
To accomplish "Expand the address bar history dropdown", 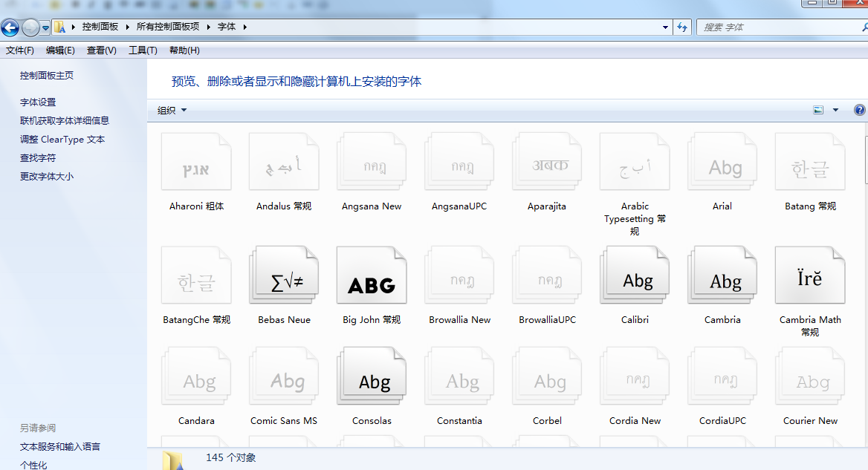I will pos(665,27).
